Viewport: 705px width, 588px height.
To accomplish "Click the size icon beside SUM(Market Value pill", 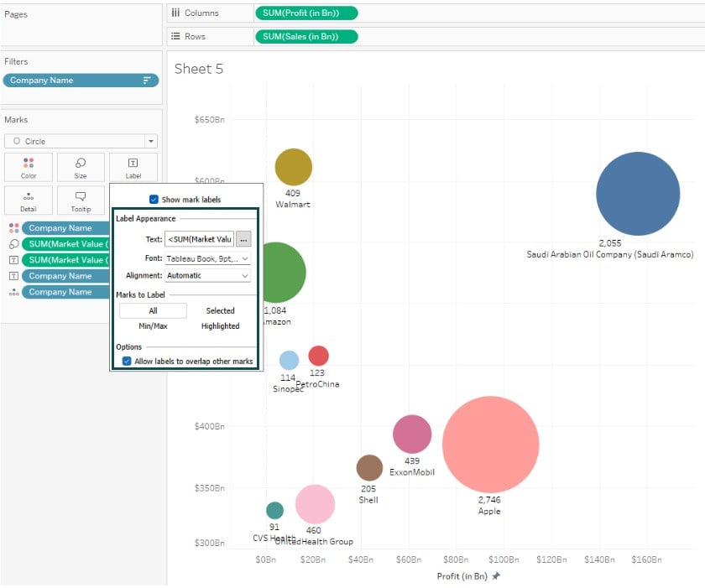I will 14,244.
